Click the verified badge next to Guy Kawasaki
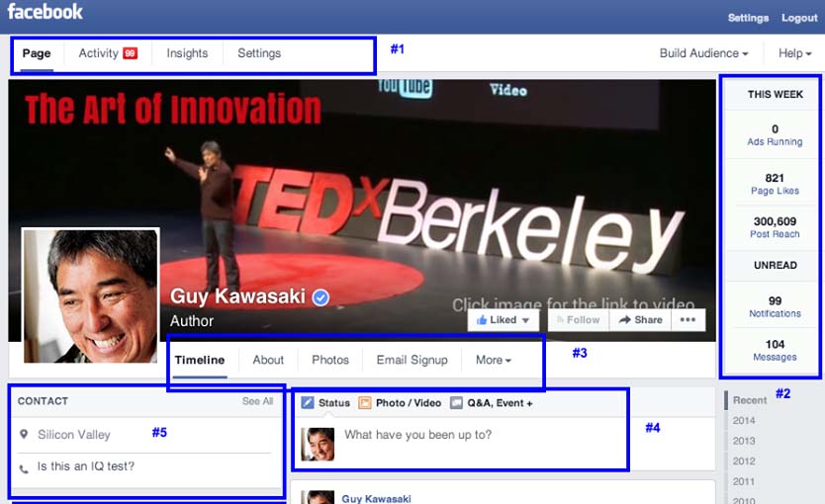 click(x=321, y=297)
